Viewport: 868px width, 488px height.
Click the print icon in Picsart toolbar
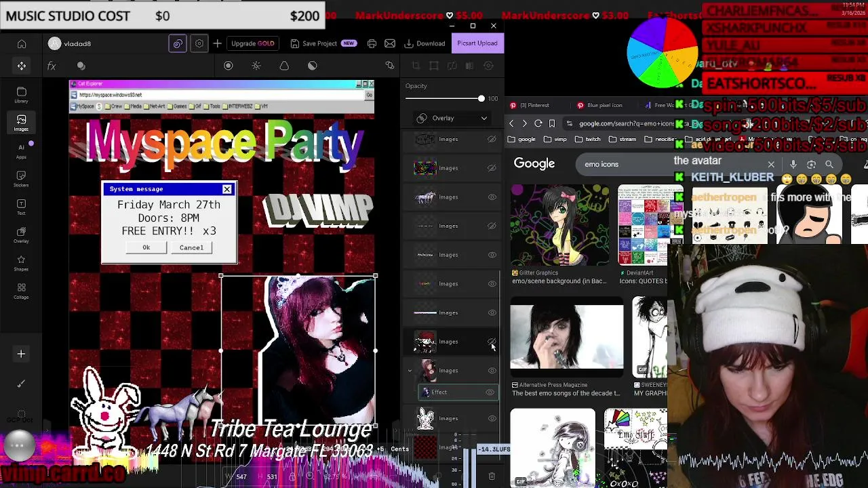coord(372,43)
